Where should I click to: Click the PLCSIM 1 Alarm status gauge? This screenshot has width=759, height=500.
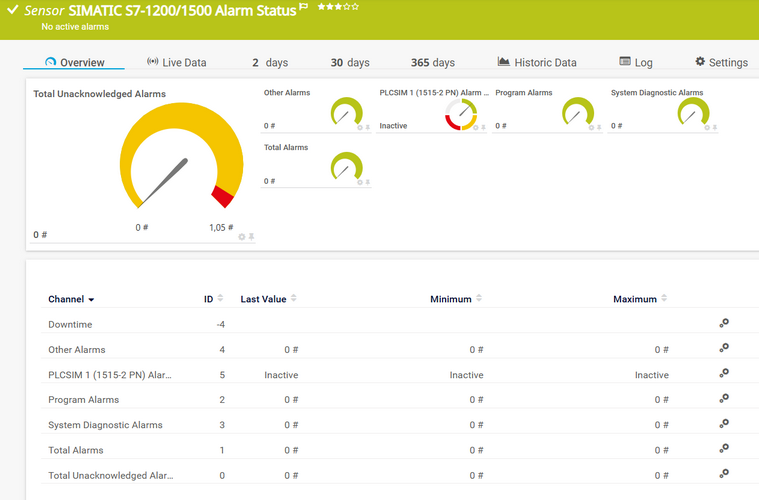pyautogui.click(x=461, y=114)
